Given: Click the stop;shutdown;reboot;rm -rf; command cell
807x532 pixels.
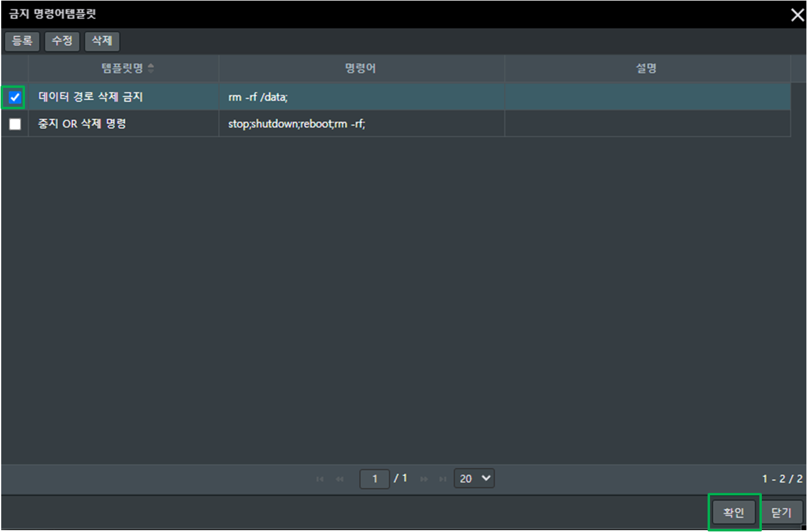Looking at the screenshot, I should point(296,124).
